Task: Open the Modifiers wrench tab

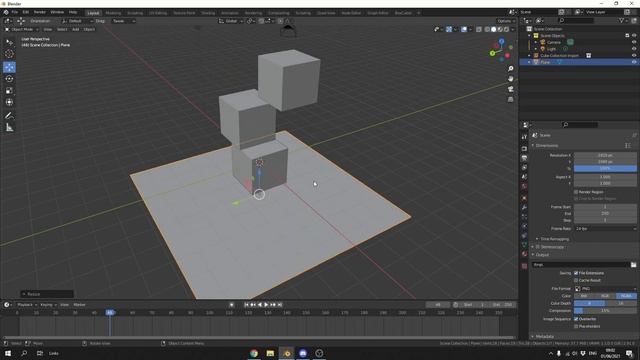Action: [x=524, y=207]
